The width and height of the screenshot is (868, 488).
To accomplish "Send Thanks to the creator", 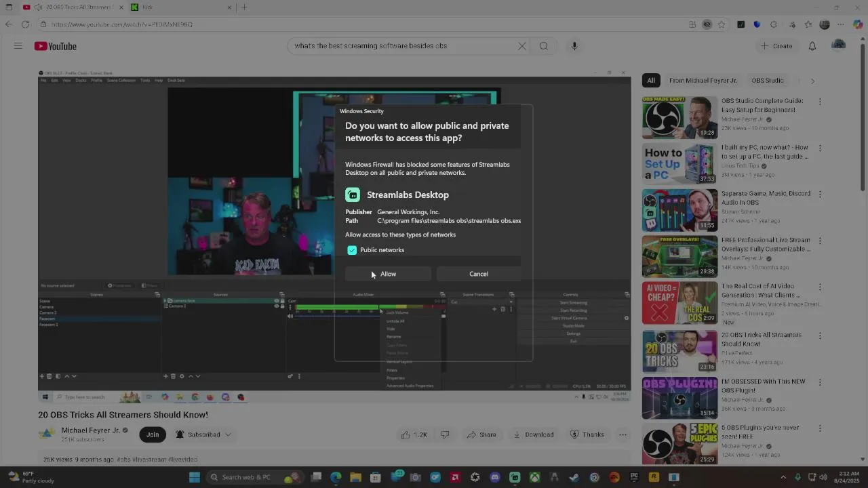I will tap(587, 434).
